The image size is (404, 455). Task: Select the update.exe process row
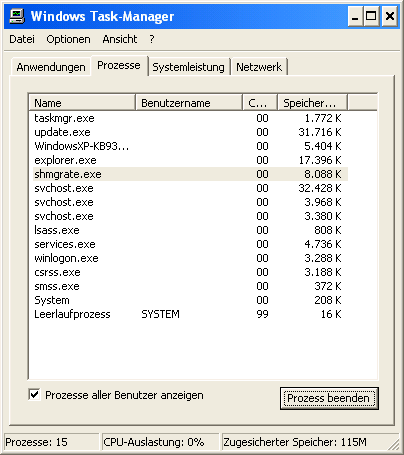point(191,132)
